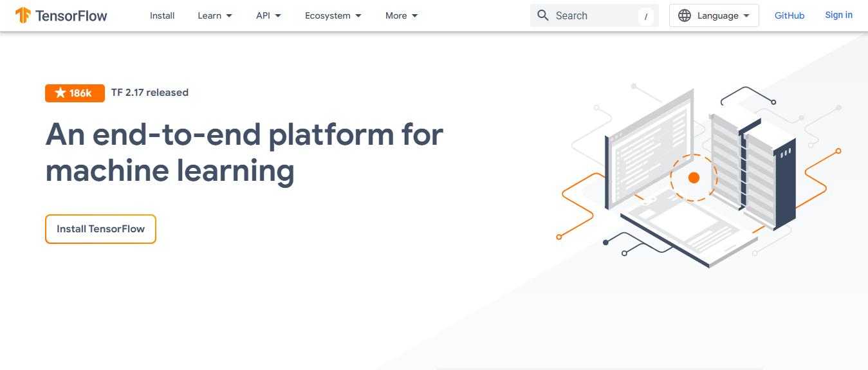Click the 186k stars badge
The width and height of the screenshot is (868, 370).
(75, 93)
